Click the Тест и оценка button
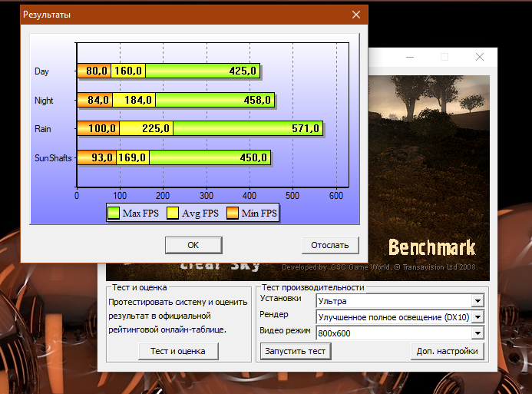 point(178,351)
